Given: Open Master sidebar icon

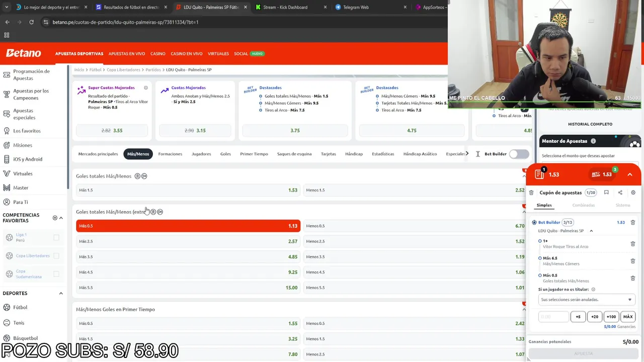Looking at the screenshot, I should (x=7, y=188).
